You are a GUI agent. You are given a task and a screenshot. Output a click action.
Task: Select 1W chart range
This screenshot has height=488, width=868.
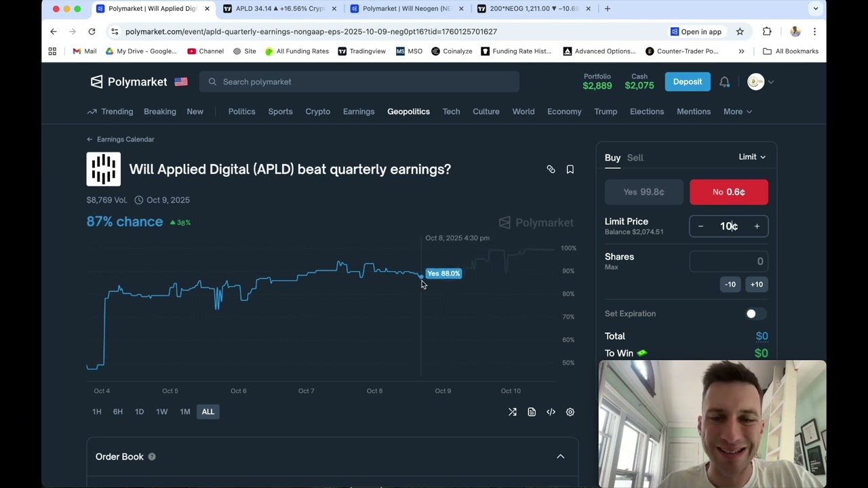point(161,412)
